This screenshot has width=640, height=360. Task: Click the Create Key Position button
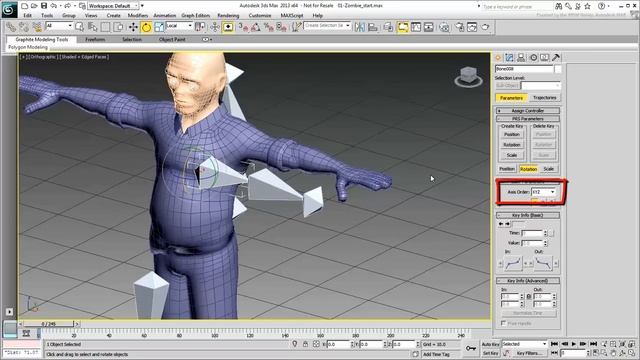tap(511, 134)
